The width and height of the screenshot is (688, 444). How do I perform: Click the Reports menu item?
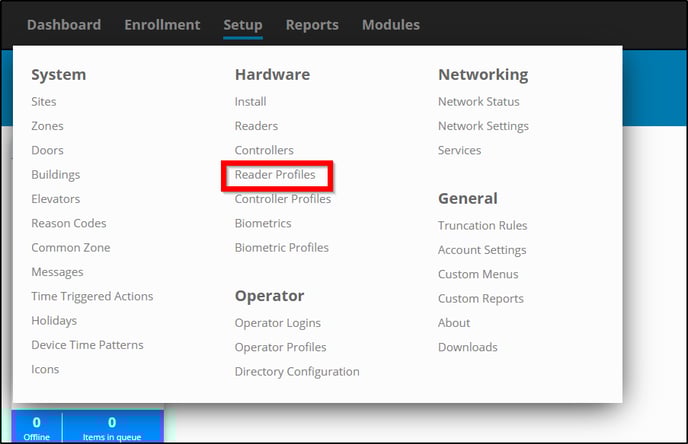point(312,25)
